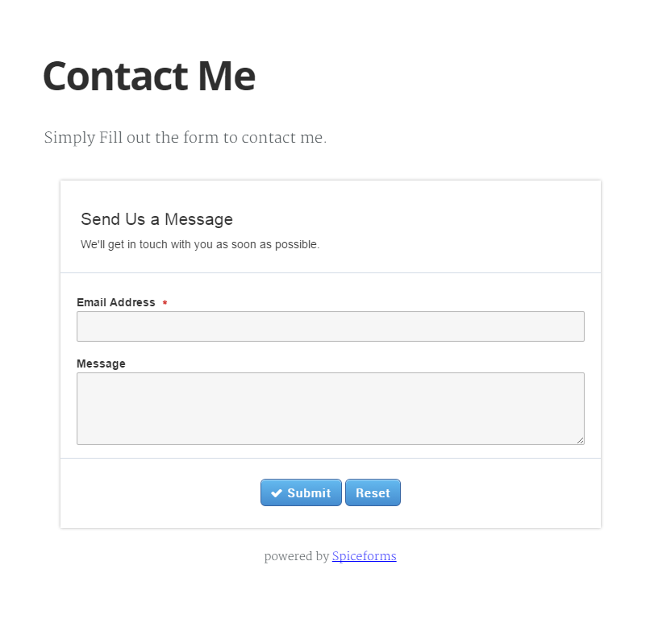The width and height of the screenshot is (671, 644).
Task: Click the divider line above the Submit button
Action: click(x=331, y=459)
